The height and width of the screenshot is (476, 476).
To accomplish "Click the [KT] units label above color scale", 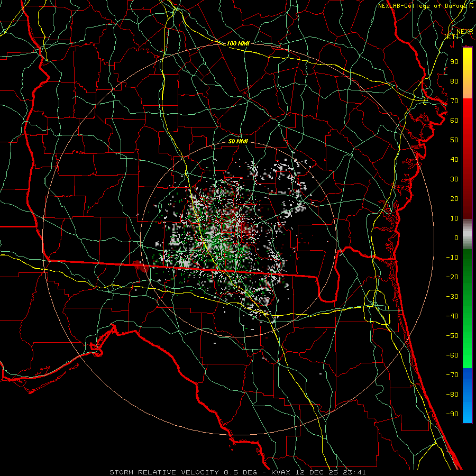I will click(x=451, y=36).
